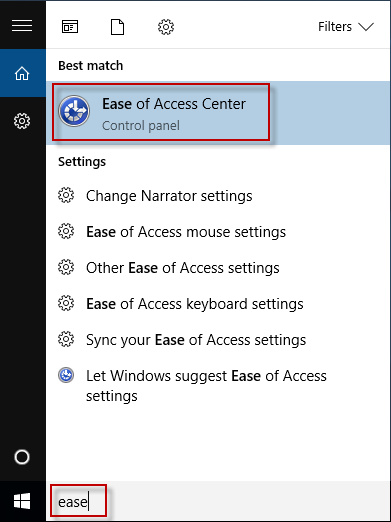Open Other Ease of Access settings
Viewport: 391px width, 522px height.
click(183, 268)
